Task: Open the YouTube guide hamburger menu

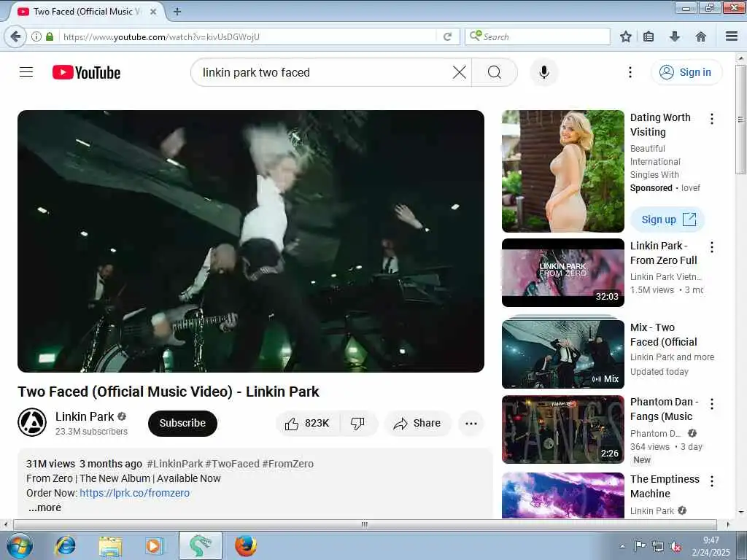Action: pyautogui.click(x=26, y=72)
